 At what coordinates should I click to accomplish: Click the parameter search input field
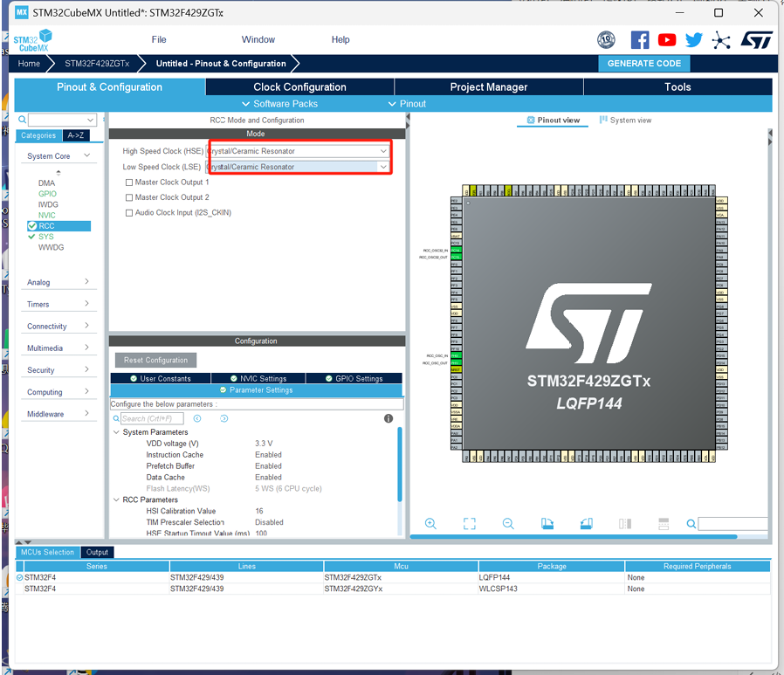[x=152, y=418]
